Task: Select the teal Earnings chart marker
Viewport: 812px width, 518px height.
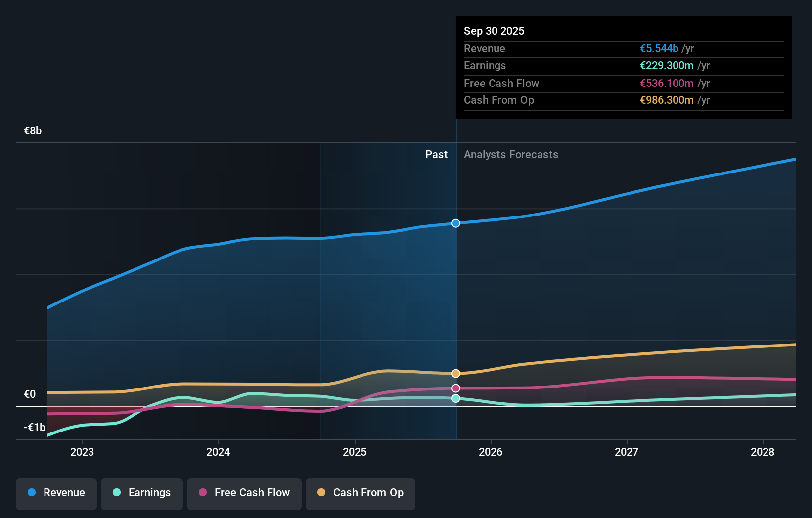Action: point(455,399)
